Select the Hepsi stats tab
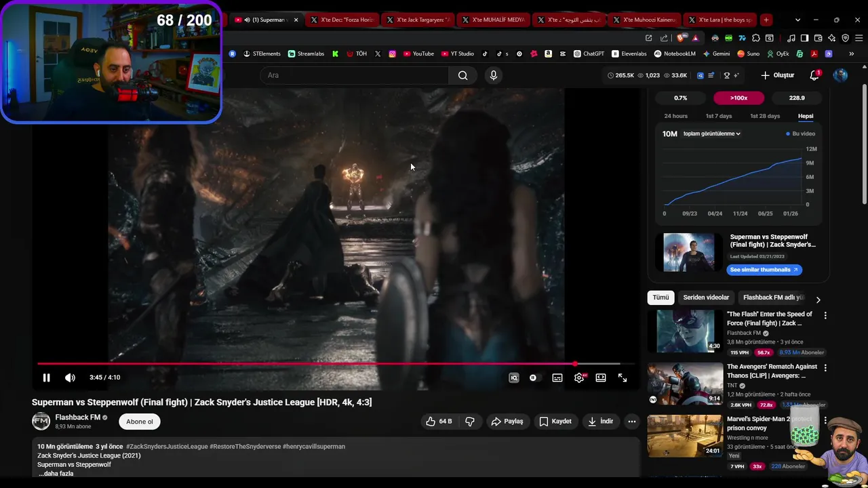 click(806, 116)
